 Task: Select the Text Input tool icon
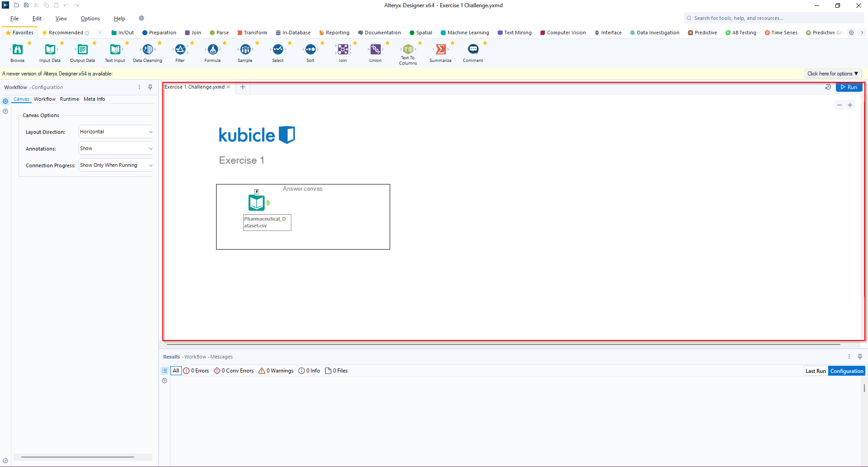pos(115,49)
